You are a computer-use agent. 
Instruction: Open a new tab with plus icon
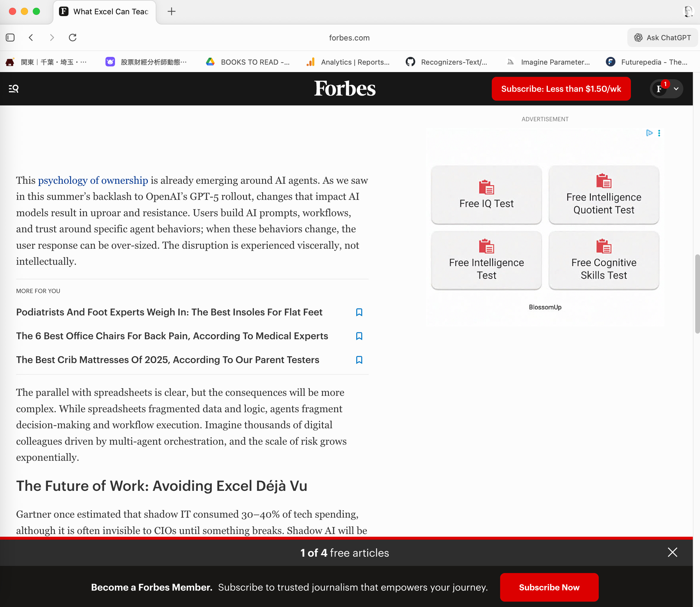tap(172, 12)
